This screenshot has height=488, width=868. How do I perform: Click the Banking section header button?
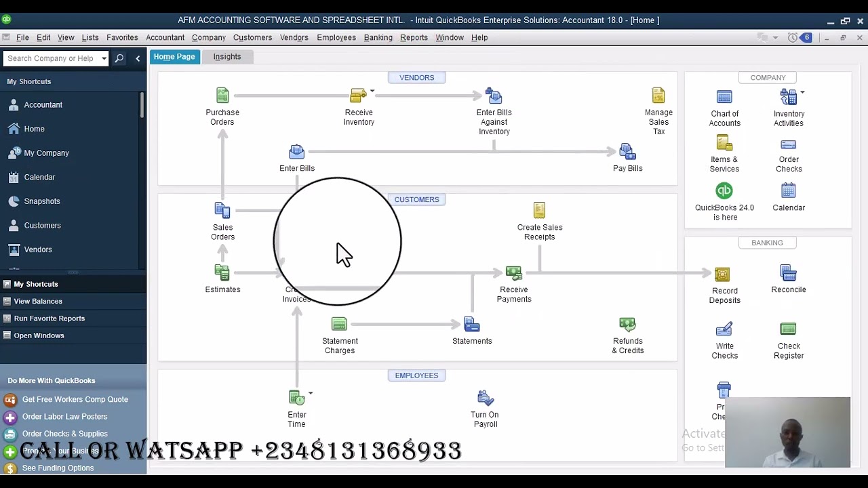(x=767, y=243)
